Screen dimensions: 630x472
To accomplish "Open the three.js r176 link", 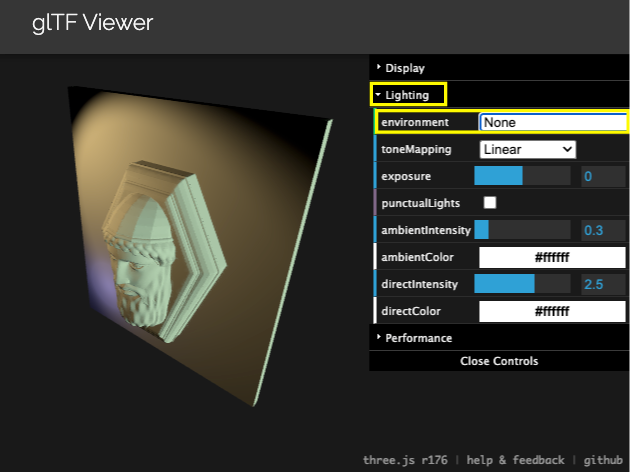I will (405, 460).
